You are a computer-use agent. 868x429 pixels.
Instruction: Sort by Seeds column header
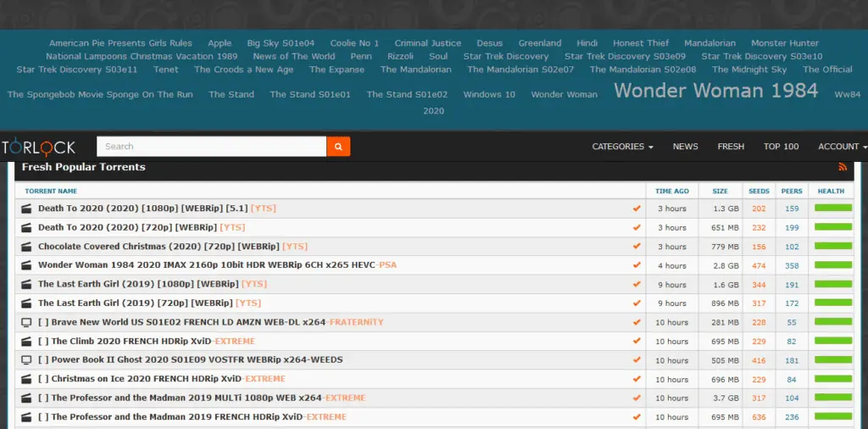point(759,191)
